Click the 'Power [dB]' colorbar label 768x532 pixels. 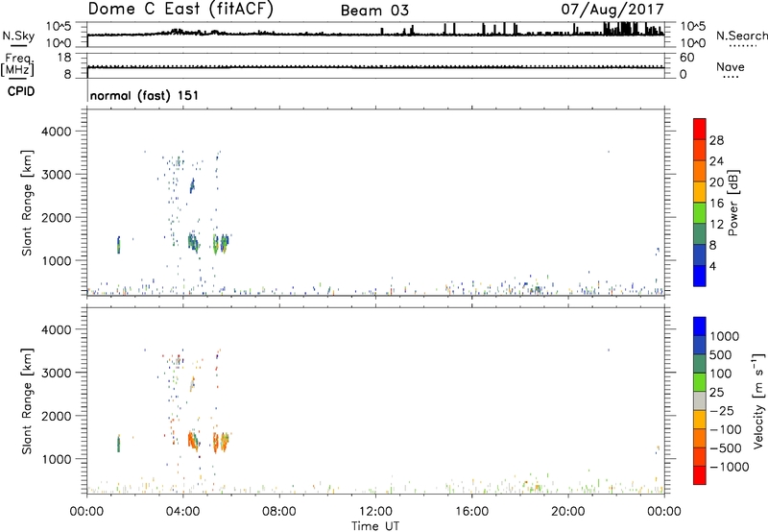[732, 203]
